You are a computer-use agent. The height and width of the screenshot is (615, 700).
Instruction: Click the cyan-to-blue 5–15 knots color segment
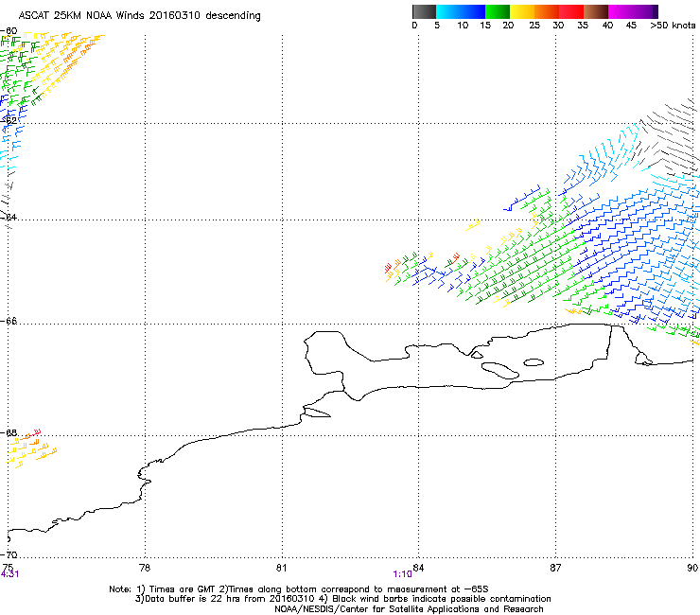pyautogui.click(x=461, y=11)
